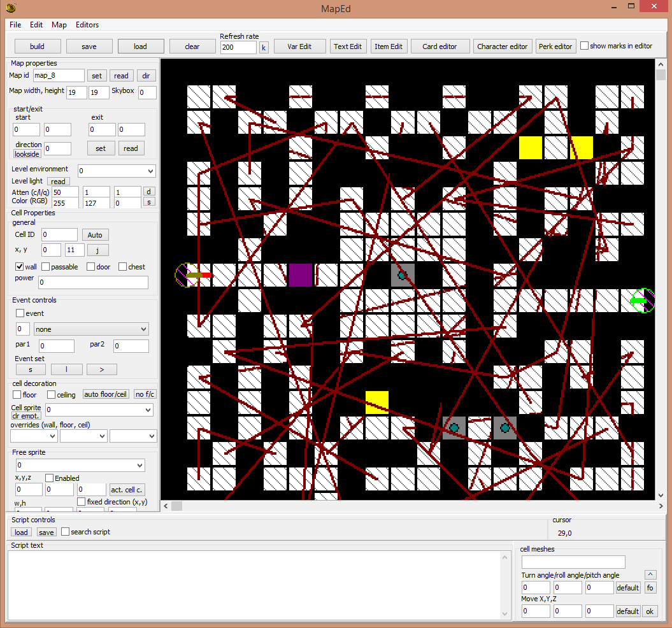This screenshot has height=628, width=672.
Task: Click the Auto button beside Cell ID
Action: point(95,235)
